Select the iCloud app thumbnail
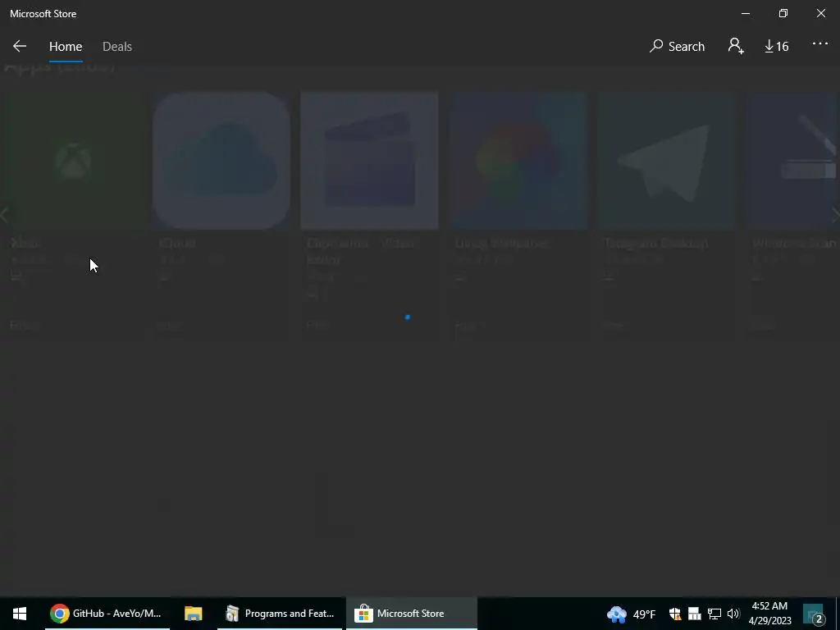The height and width of the screenshot is (630, 840). point(221,161)
